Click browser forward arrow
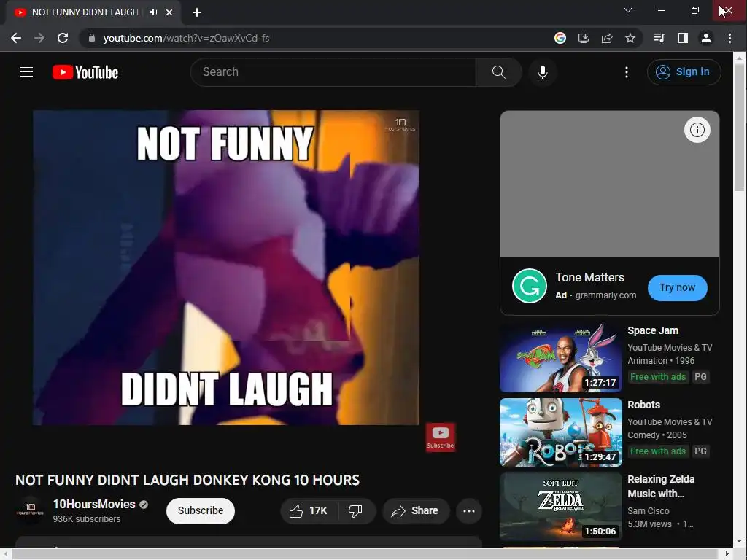The image size is (747, 560). click(39, 38)
